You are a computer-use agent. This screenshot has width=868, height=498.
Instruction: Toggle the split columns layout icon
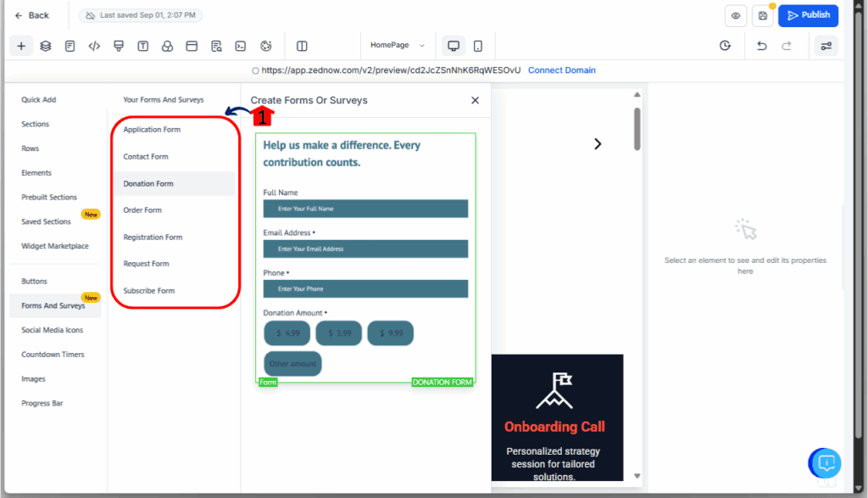pyautogui.click(x=302, y=46)
